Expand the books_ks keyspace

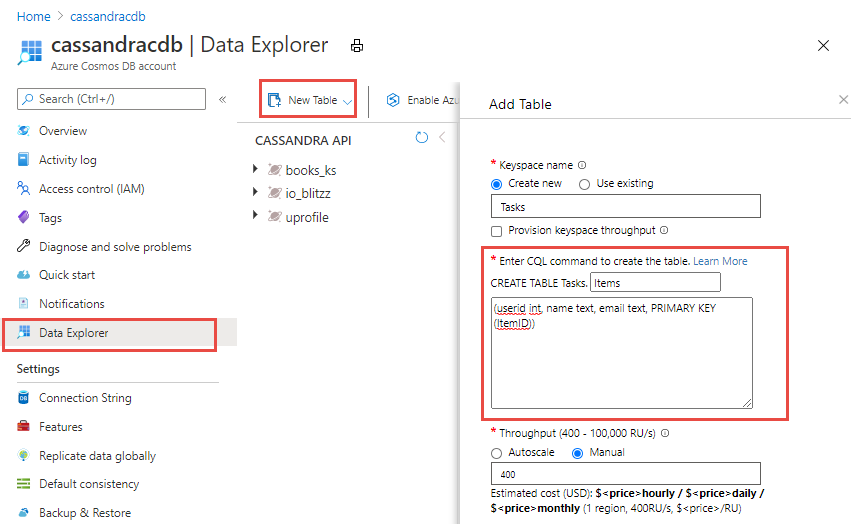[256, 170]
